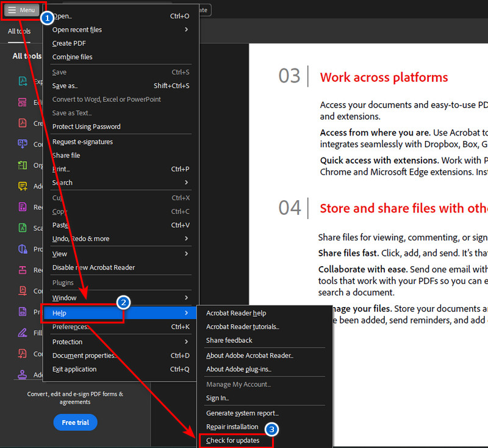Screen dimensions: 488x448
Task: Click the Fill & Sign tool icon
Action: (23, 333)
